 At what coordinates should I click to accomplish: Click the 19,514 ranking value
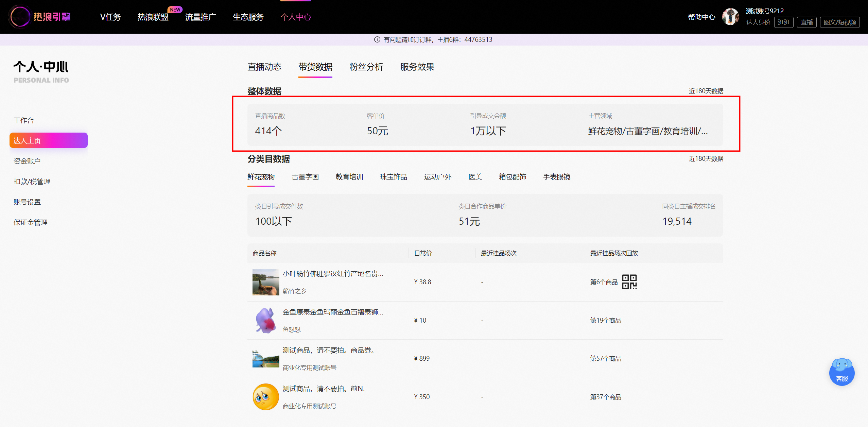pyautogui.click(x=677, y=221)
